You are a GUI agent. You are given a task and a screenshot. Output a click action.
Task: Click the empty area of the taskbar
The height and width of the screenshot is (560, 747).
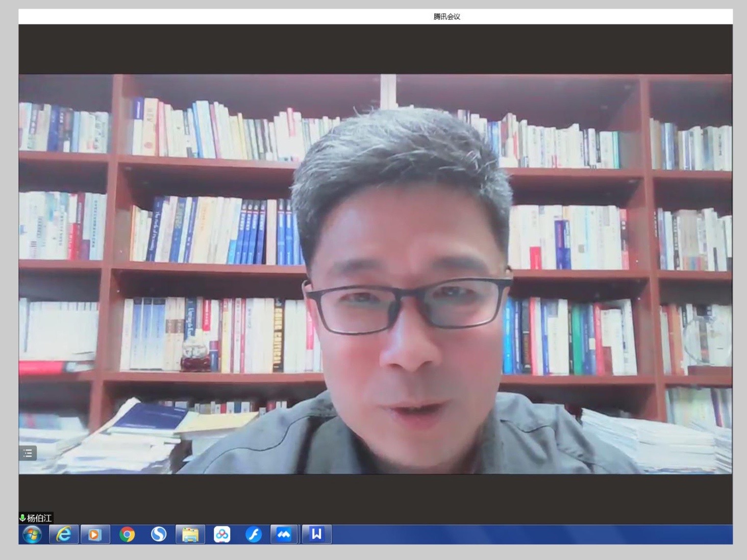[531, 534]
